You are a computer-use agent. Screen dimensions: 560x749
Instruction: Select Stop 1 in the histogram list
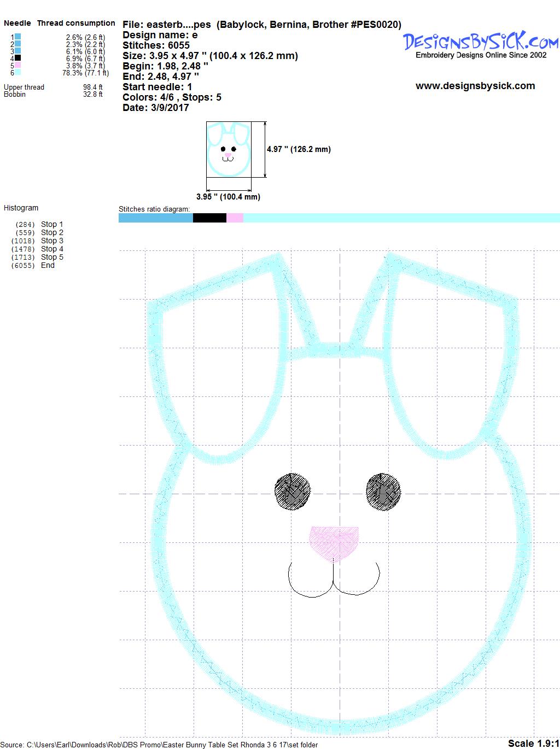click(52, 224)
